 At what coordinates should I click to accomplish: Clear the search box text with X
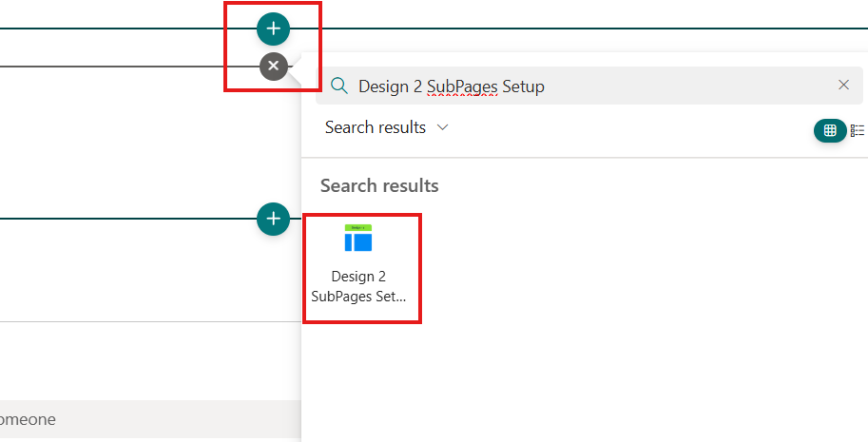pyautogui.click(x=843, y=86)
